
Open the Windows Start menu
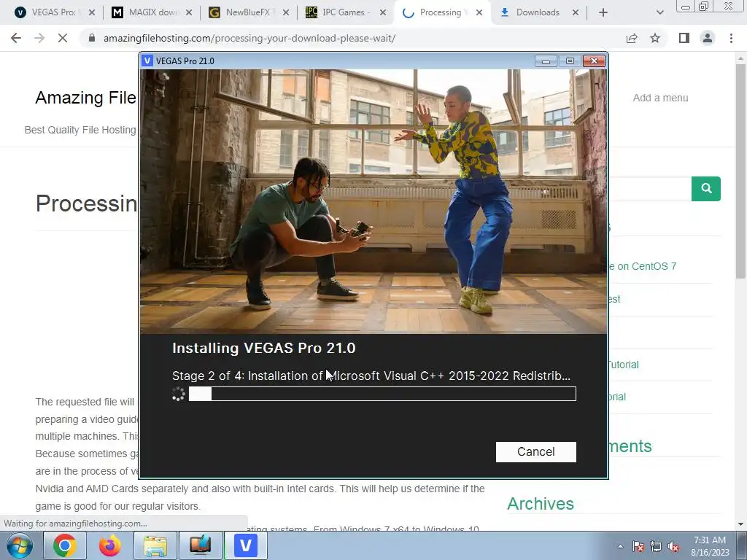pyautogui.click(x=20, y=545)
